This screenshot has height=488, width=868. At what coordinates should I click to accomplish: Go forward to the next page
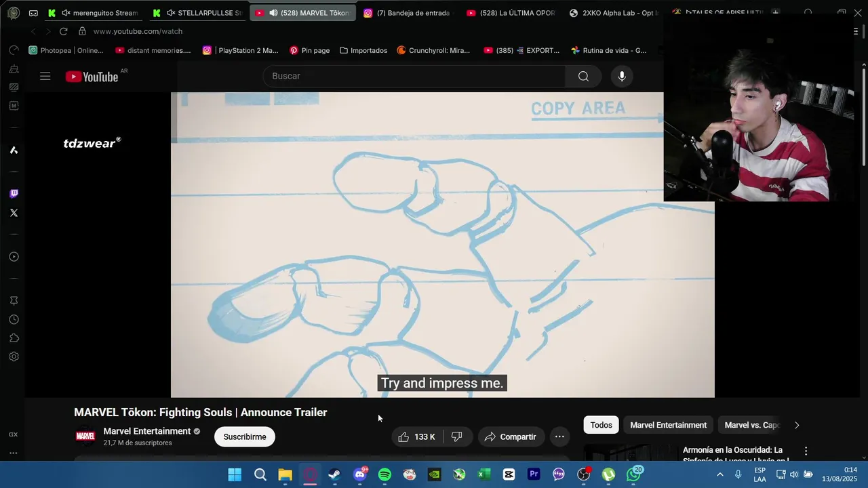pyautogui.click(x=47, y=31)
